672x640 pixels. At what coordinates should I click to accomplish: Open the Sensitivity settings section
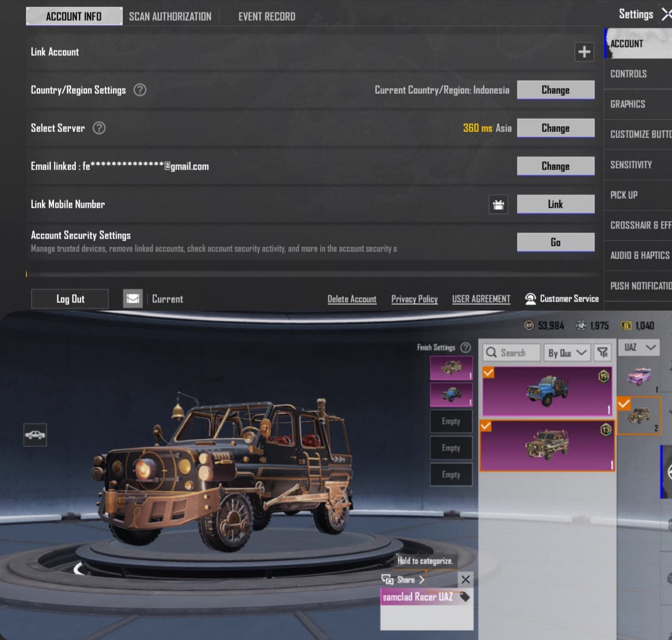click(x=638, y=165)
